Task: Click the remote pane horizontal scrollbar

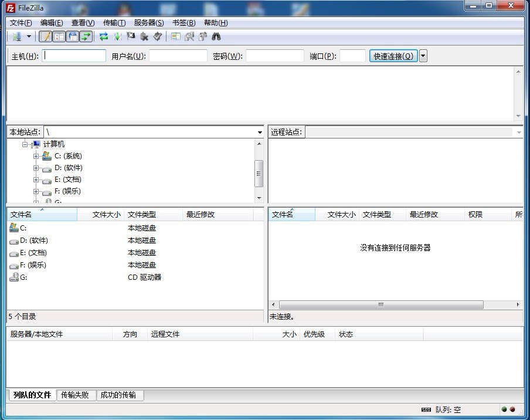Action: coord(381,305)
